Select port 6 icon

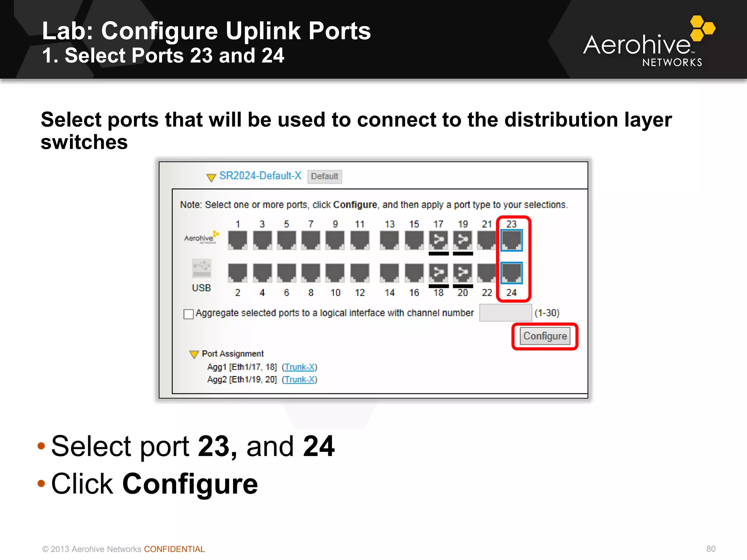pyautogui.click(x=286, y=273)
